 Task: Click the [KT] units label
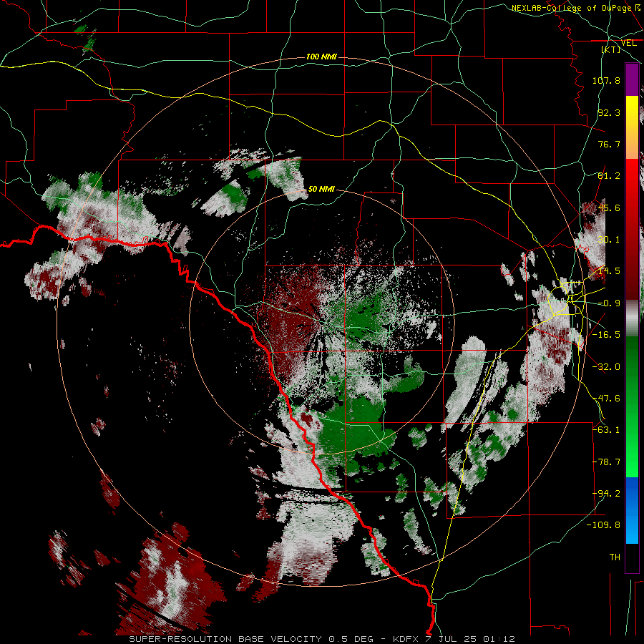coord(611,49)
